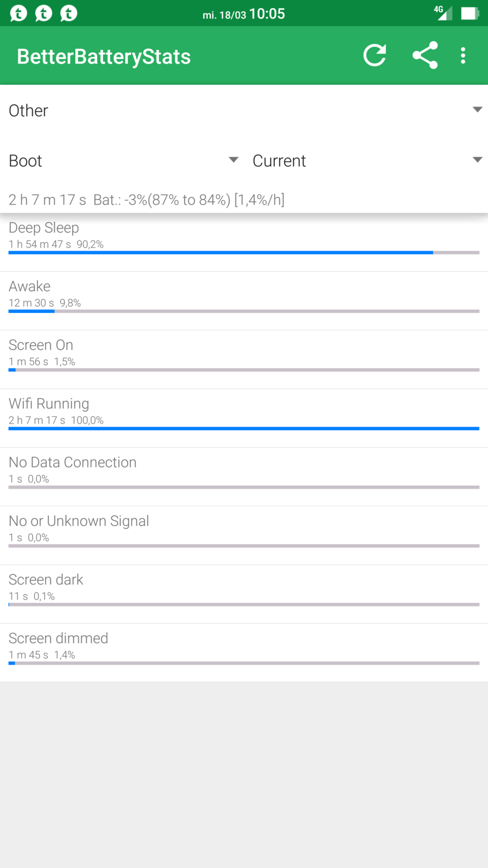The width and height of the screenshot is (488, 868).
Task: Tap the third Tumblr notification icon
Action: tap(68, 13)
